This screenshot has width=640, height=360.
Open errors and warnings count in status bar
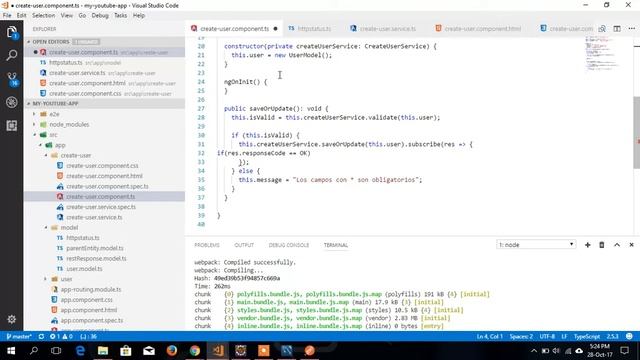pos(61,337)
